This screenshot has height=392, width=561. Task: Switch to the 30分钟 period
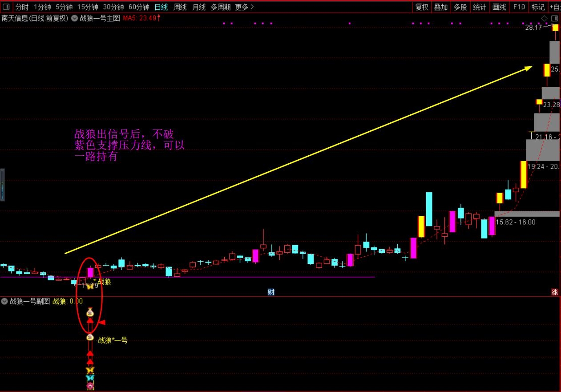[x=113, y=7]
